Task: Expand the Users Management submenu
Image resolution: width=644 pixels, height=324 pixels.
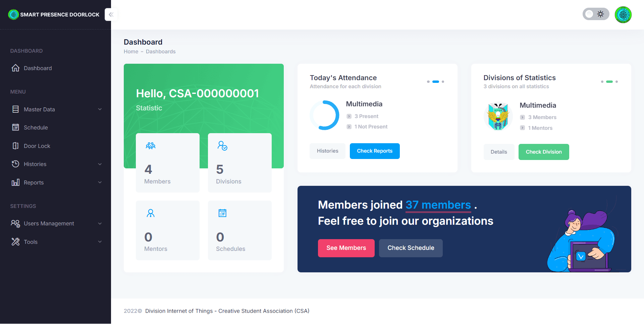Action: [x=56, y=223]
